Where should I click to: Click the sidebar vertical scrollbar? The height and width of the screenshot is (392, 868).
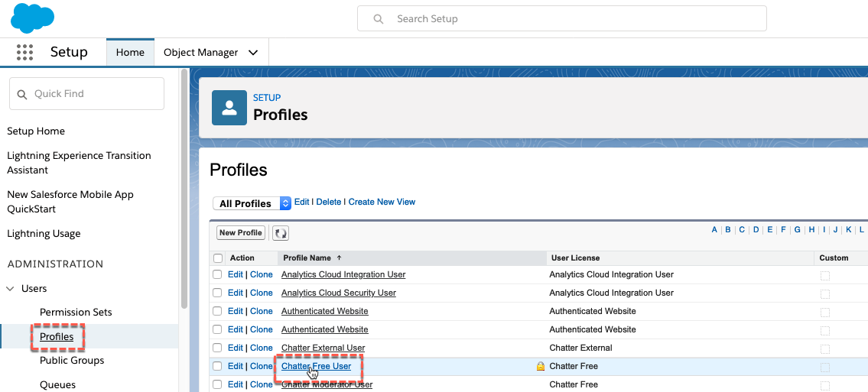pyautogui.click(x=184, y=188)
